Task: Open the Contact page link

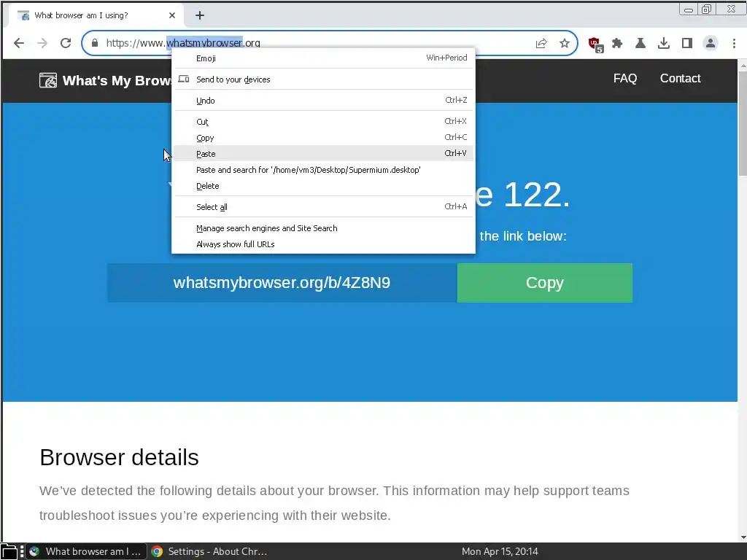Action: [680, 79]
